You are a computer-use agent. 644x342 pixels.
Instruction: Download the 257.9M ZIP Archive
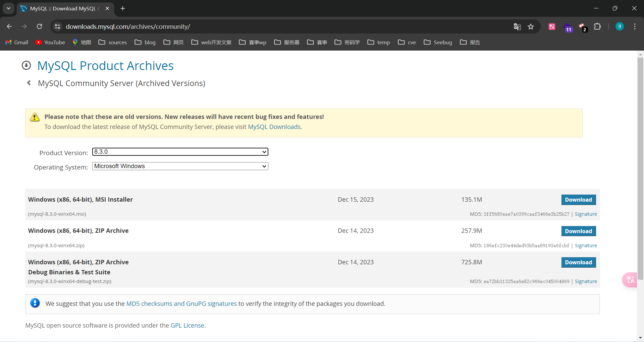(x=579, y=231)
